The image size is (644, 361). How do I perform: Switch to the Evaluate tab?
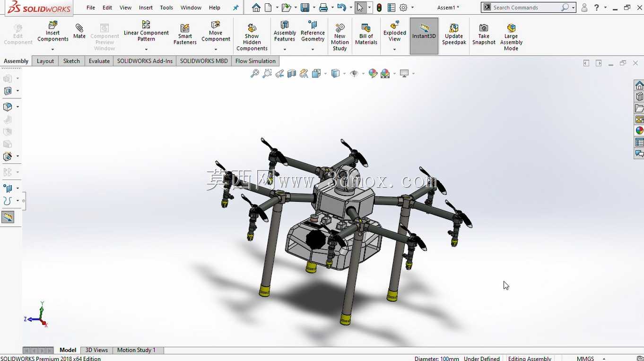pos(99,61)
